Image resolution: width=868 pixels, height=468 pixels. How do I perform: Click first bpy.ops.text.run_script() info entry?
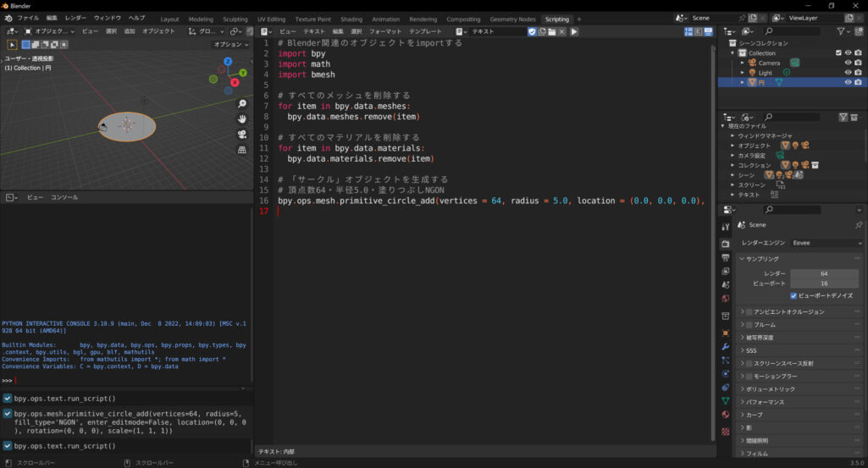[x=64, y=399]
